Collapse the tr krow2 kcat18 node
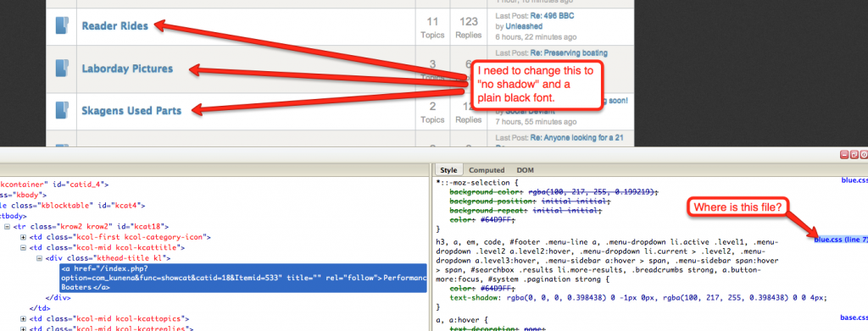This screenshot has width=868, height=331. click(x=7, y=227)
